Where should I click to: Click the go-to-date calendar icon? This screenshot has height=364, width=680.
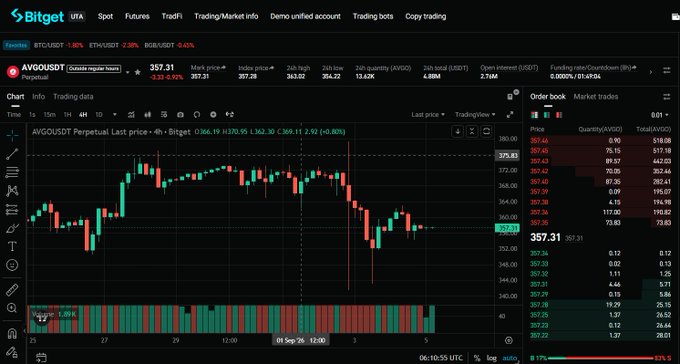pyautogui.click(x=41, y=357)
